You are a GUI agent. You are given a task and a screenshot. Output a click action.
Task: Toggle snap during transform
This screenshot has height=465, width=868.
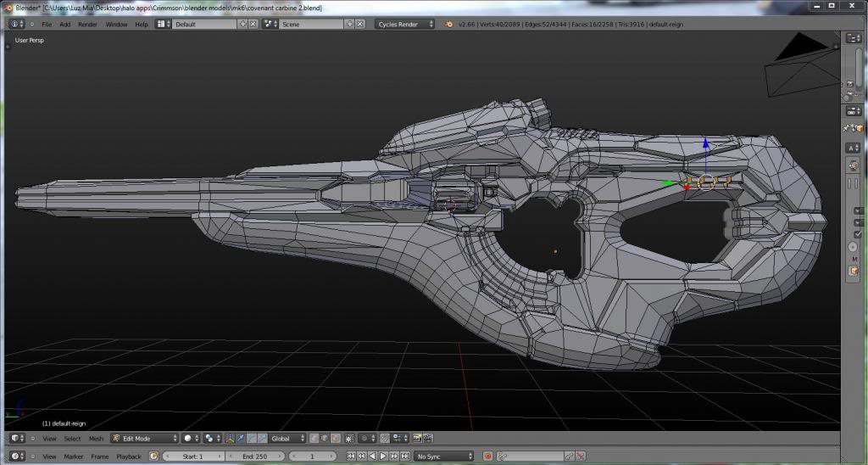(x=383, y=439)
